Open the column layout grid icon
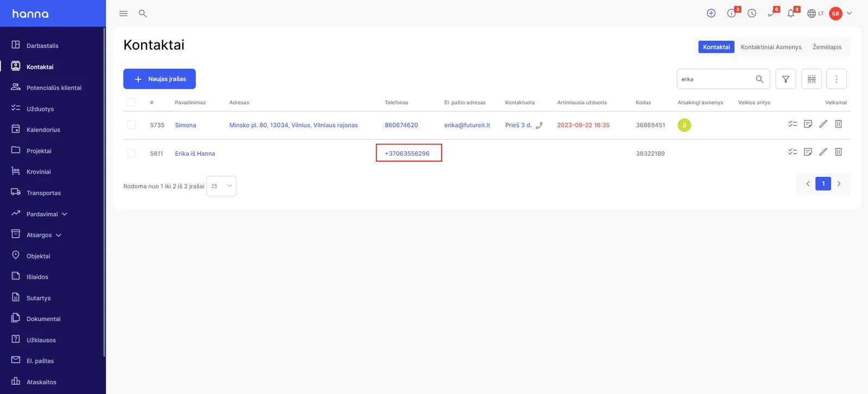868x394 pixels. pyautogui.click(x=812, y=79)
